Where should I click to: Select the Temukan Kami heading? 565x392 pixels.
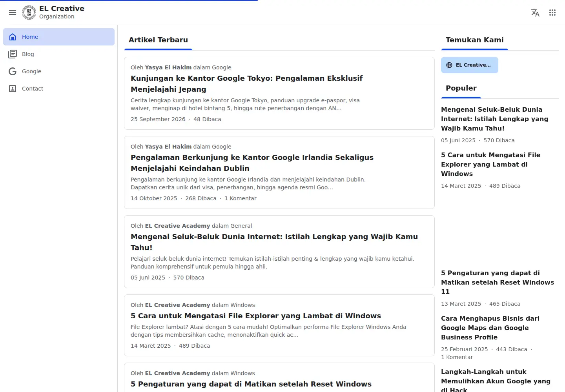coord(474,40)
